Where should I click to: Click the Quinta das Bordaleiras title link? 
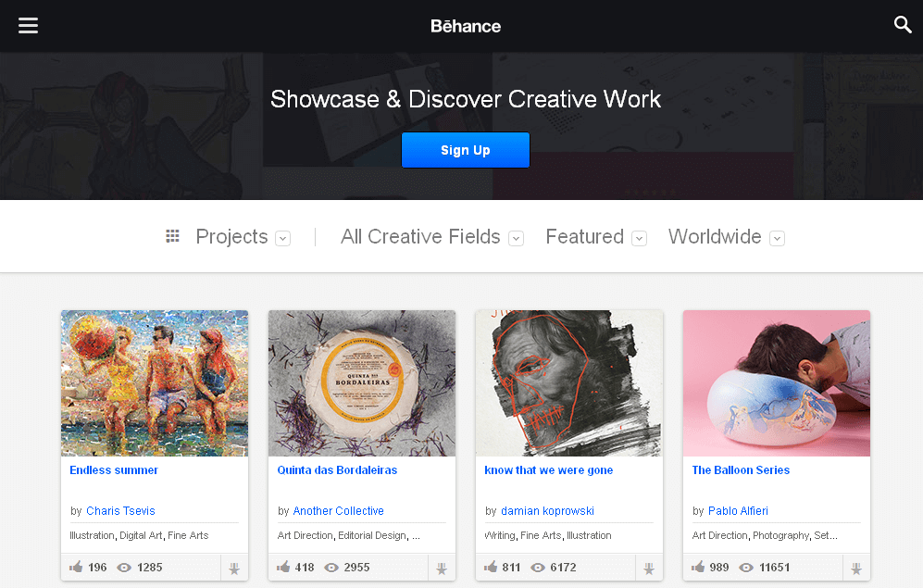(x=337, y=470)
